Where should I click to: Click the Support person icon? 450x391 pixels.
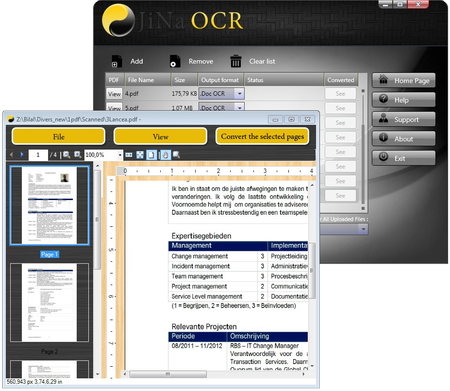383,118
